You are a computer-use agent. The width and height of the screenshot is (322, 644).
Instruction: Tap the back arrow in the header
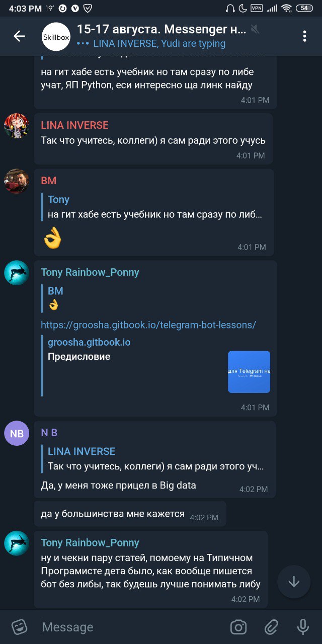coord(19,36)
